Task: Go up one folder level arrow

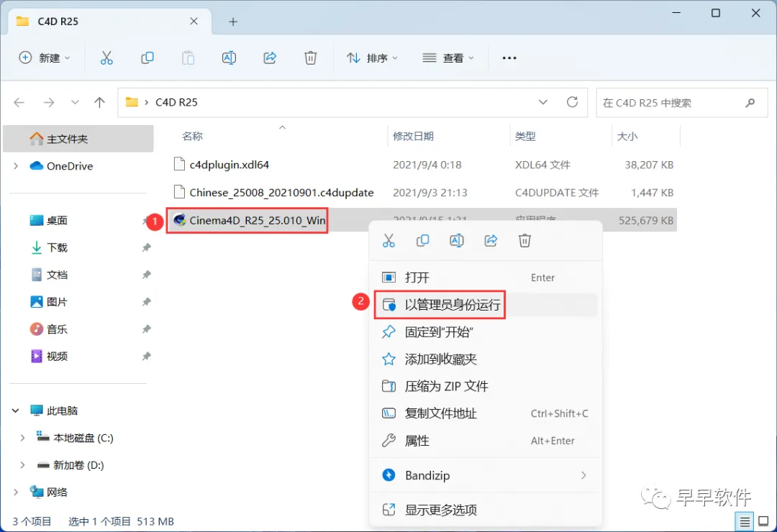Action: [x=99, y=103]
